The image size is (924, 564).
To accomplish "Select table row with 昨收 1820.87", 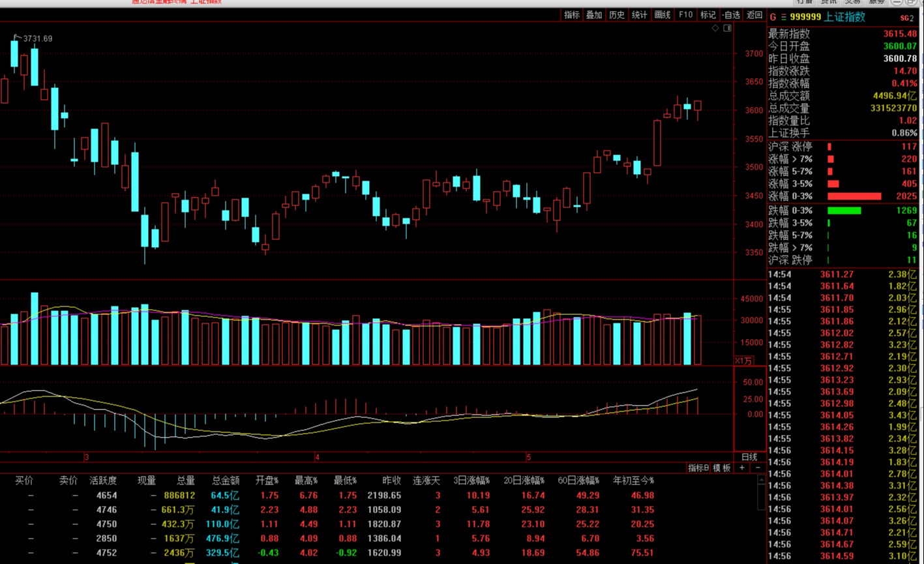I will [x=378, y=524].
